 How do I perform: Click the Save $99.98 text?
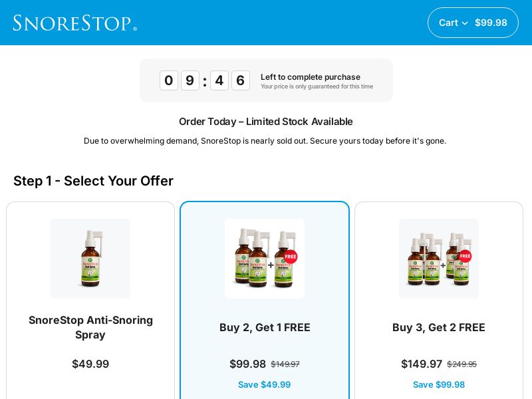tap(438, 384)
